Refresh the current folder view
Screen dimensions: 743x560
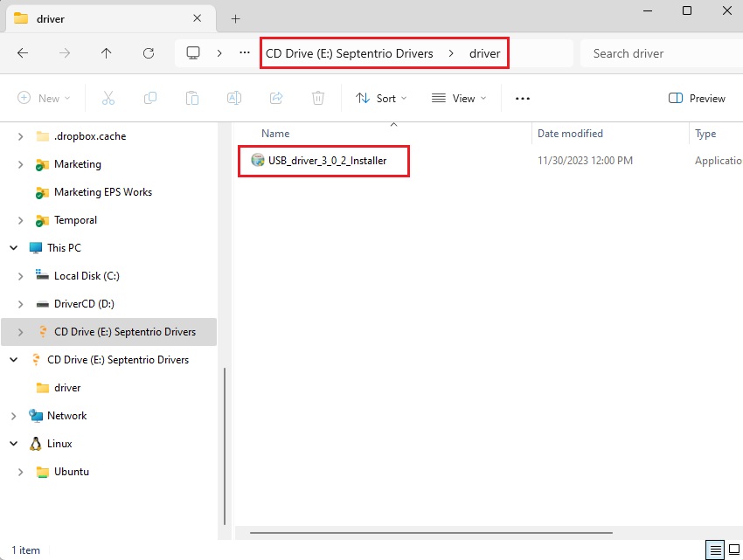click(149, 53)
